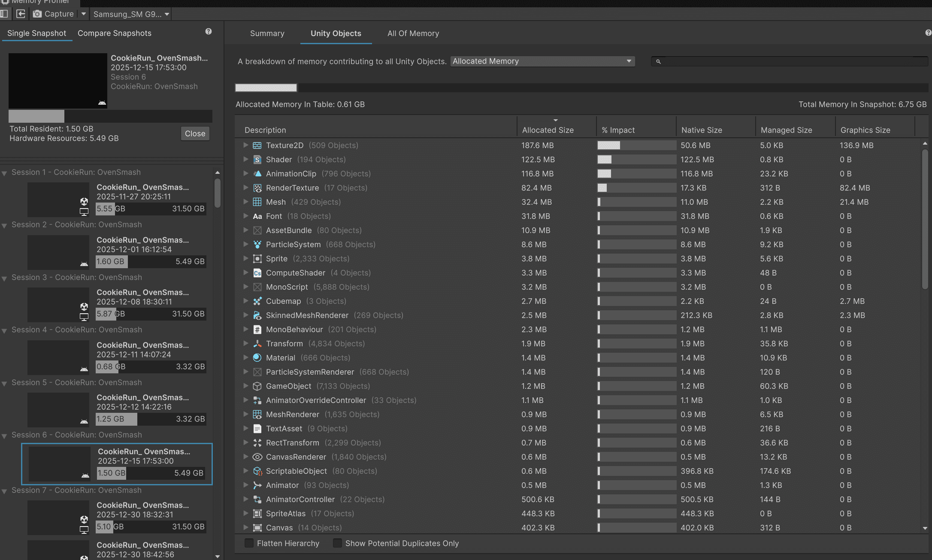Open the Capture options dropdown arrow
The image size is (932, 560).
[84, 14]
